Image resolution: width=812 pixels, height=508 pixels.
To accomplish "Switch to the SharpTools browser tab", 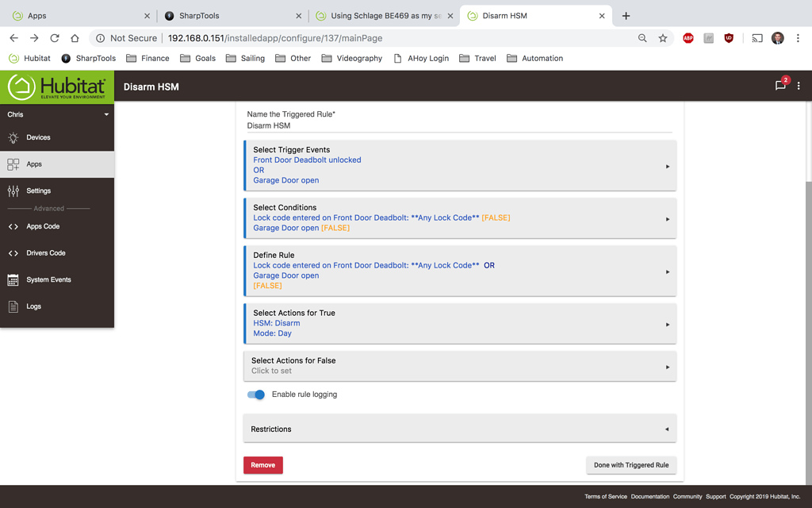I will 232,16.
